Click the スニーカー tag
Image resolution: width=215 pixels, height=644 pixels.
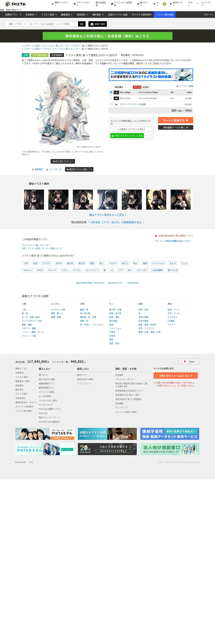(142, 270)
